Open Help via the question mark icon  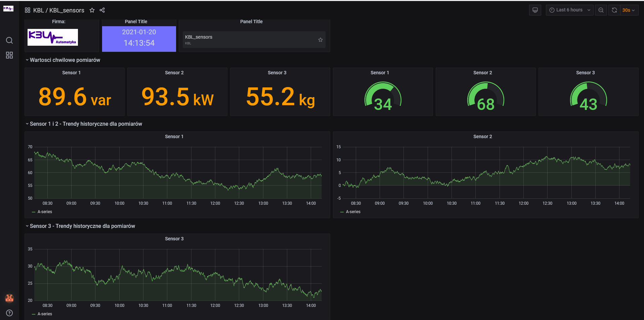9,313
